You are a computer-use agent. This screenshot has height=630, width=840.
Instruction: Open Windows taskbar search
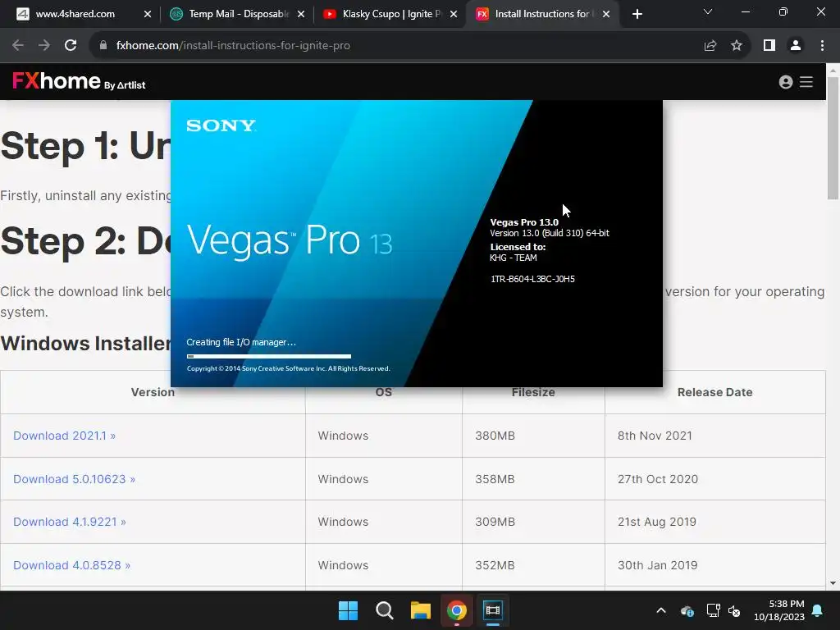[384, 610]
